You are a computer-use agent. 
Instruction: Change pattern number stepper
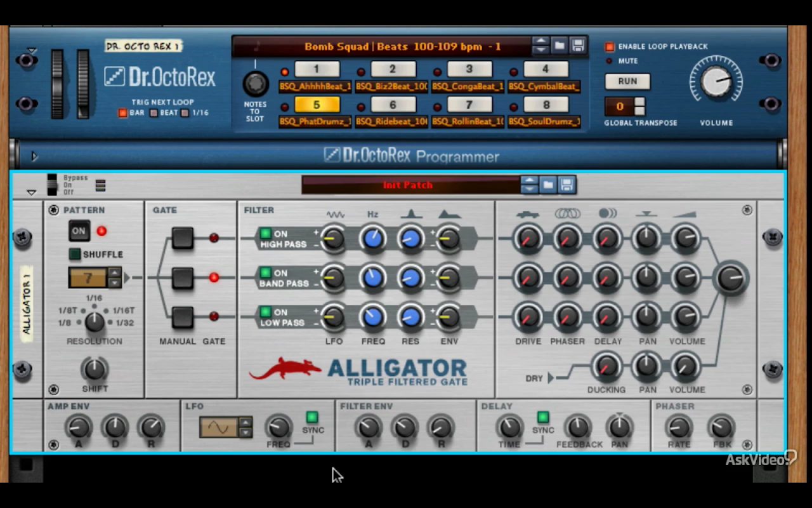pyautogui.click(x=114, y=278)
